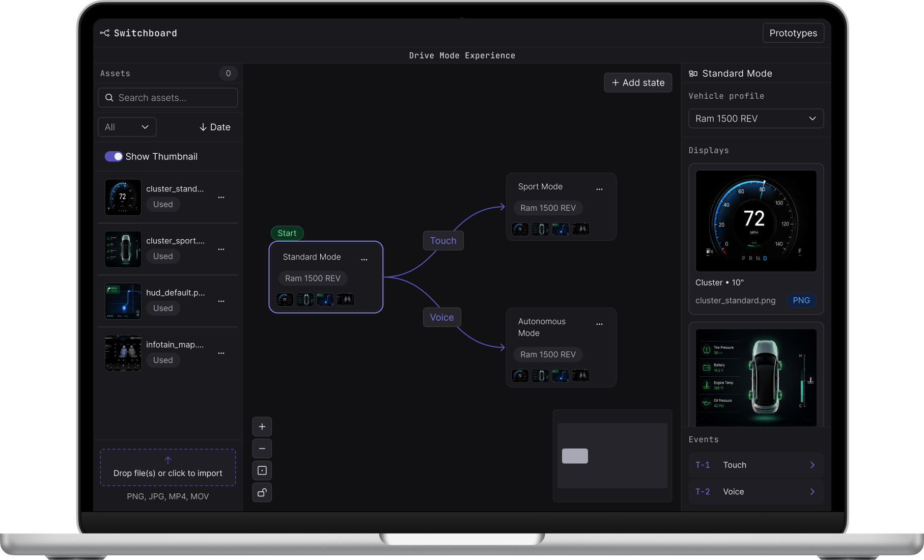Image resolution: width=924 pixels, height=560 pixels.
Task: Click first display thumbnail in Autonomous Mode node
Action: pos(520,376)
